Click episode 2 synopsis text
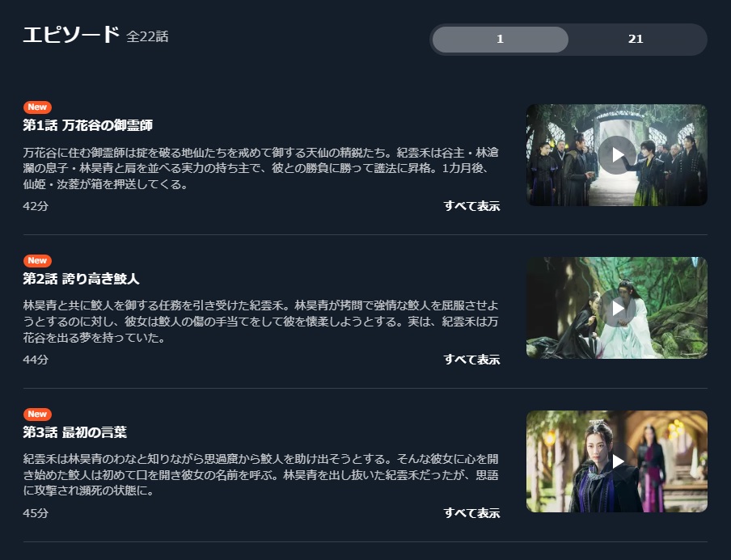 click(x=261, y=322)
